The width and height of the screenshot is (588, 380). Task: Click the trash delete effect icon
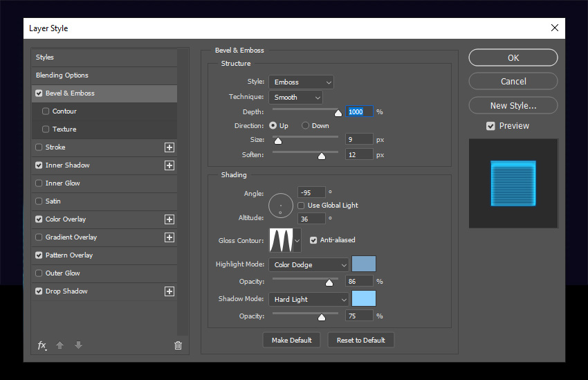coord(178,345)
